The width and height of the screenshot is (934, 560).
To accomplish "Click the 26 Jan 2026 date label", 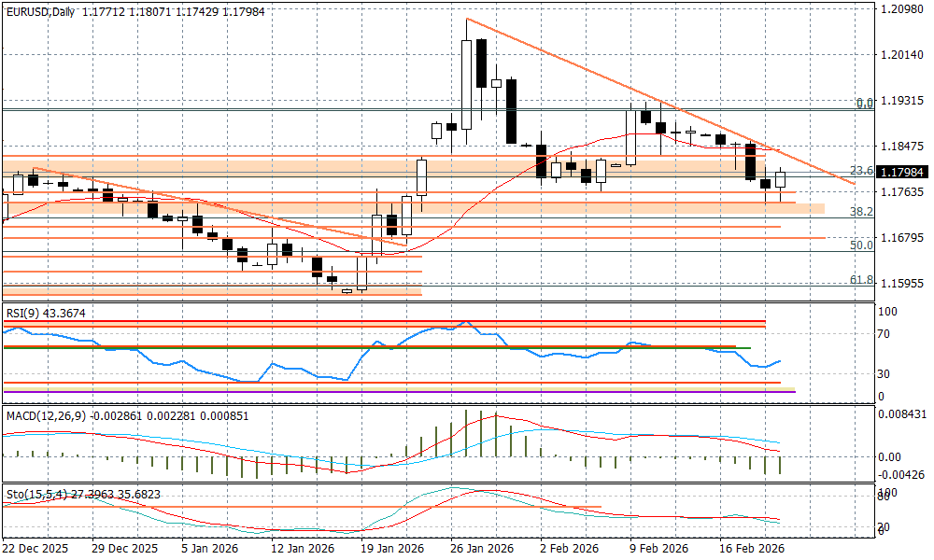I will point(482,549).
